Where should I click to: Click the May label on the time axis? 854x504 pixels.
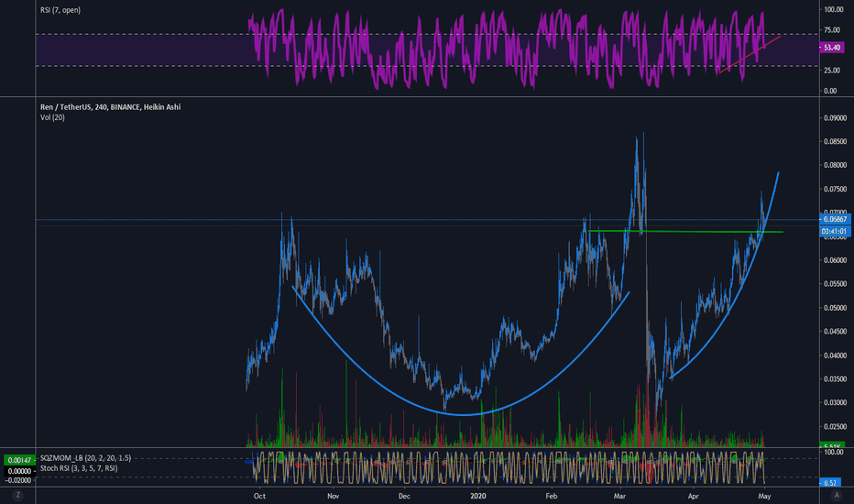point(764,496)
